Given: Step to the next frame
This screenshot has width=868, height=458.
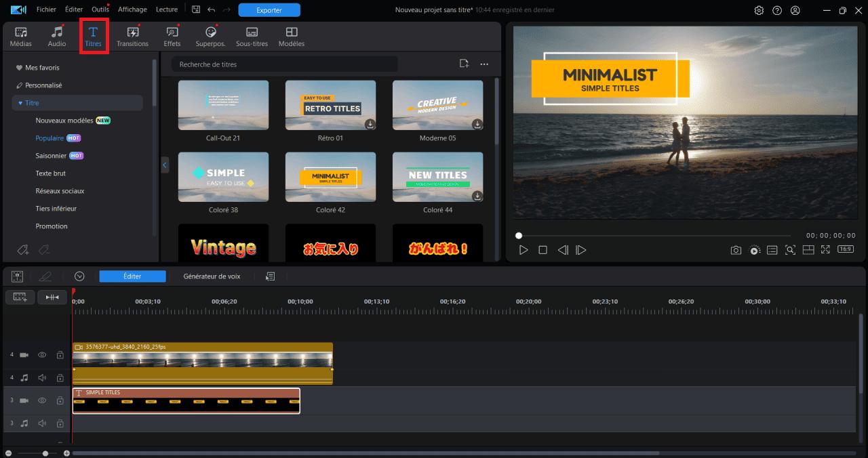Looking at the screenshot, I should pyautogui.click(x=581, y=250).
